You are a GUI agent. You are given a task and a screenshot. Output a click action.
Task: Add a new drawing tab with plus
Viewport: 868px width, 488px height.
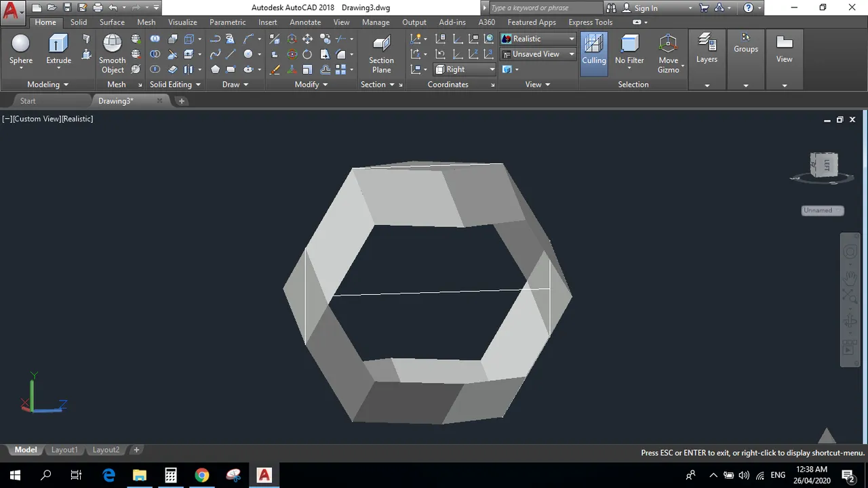(181, 100)
